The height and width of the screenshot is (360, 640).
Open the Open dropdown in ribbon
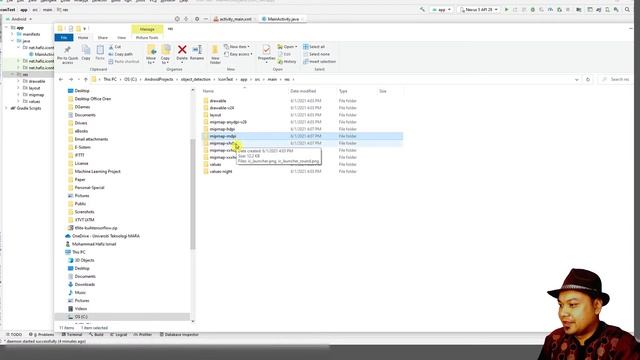click(287, 47)
